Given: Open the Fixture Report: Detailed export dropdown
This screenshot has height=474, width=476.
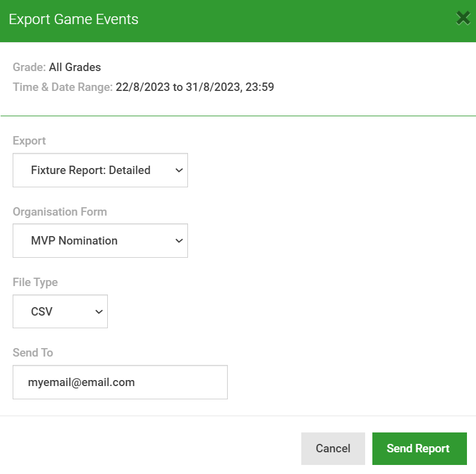Looking at the screenshot, I should click(100, 170).
